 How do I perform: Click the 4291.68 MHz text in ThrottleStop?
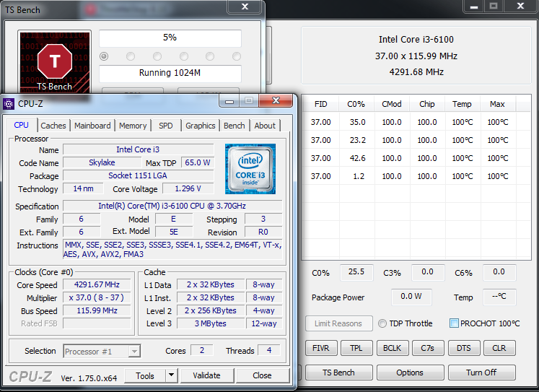[416, 72]
